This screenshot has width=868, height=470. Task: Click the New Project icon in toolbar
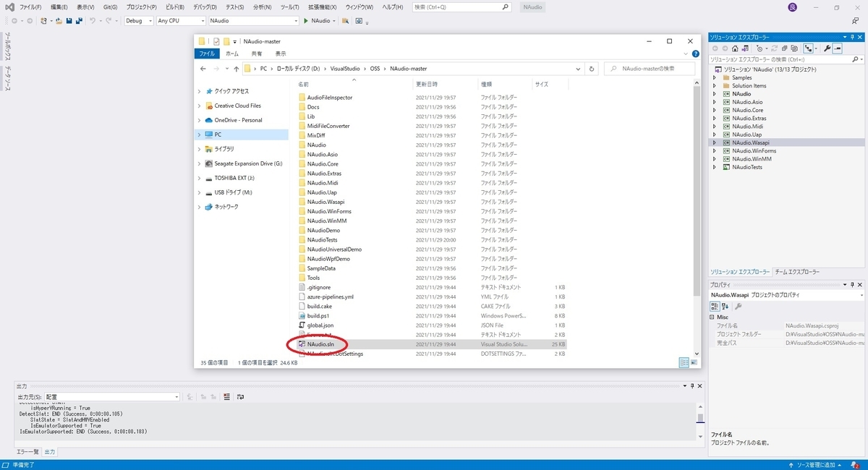pos(45,21)
